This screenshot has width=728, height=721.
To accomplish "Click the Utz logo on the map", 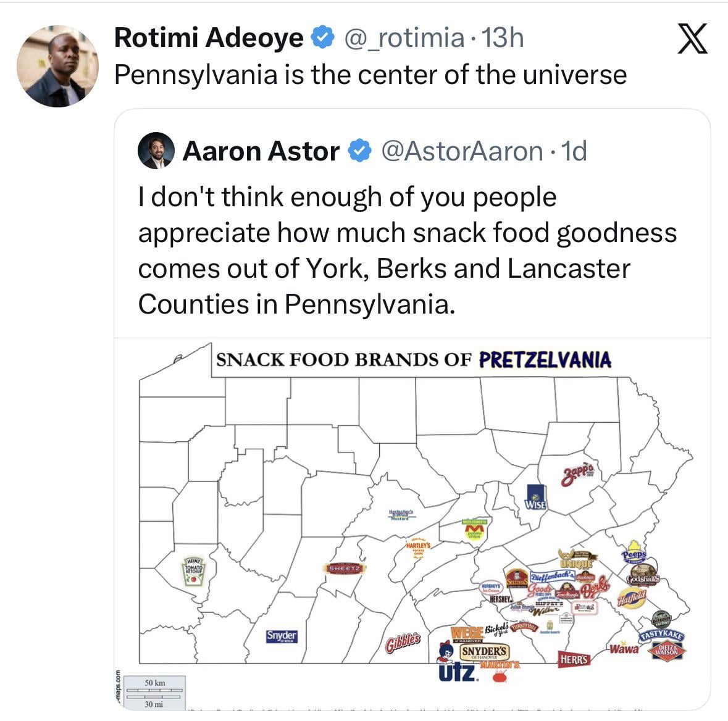I will tap(456, 671).
